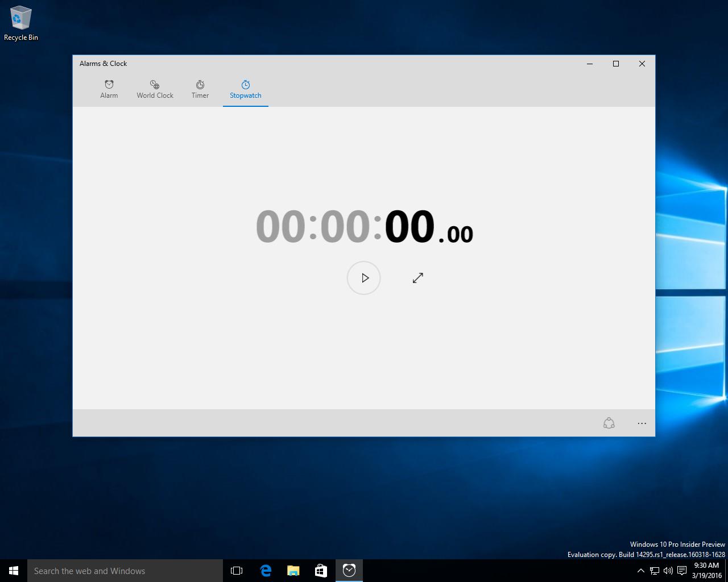Click the share icon in the bottom bar

[x=609, y=423]
